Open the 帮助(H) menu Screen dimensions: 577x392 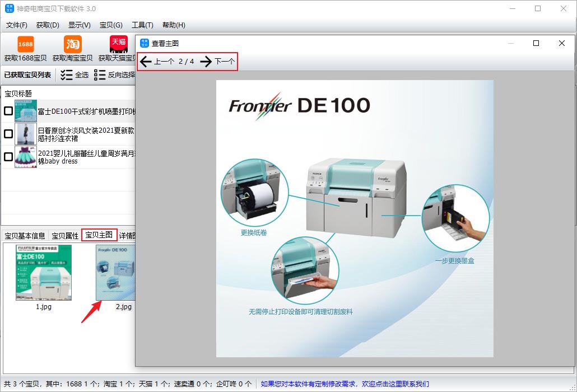point(174,25)
